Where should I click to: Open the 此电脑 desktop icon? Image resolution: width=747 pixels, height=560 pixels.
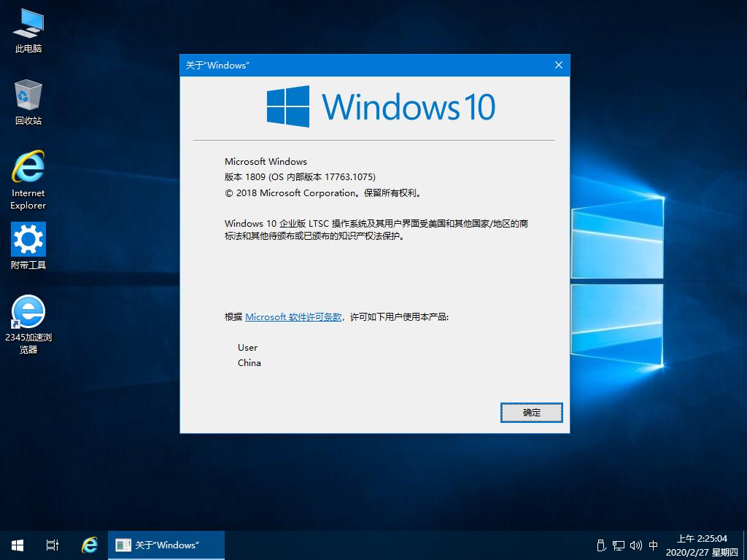pyautogui.click(x=28, y=31)
